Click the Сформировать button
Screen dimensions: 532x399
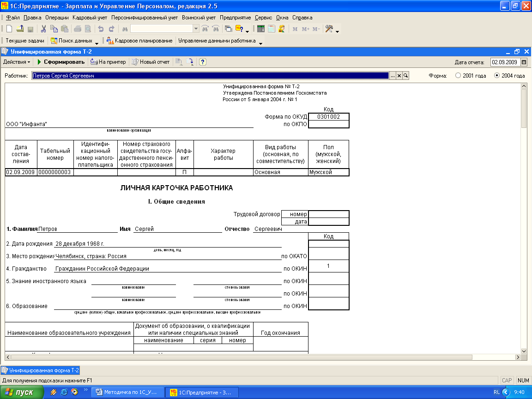(61, 62)
